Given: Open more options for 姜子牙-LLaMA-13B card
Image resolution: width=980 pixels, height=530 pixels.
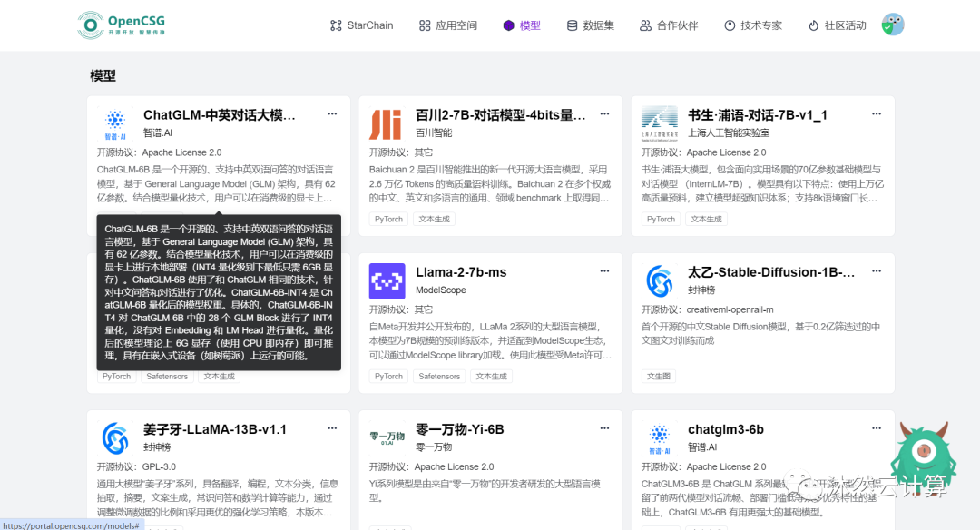Looking at the screenshot, I should pos(332,428).
